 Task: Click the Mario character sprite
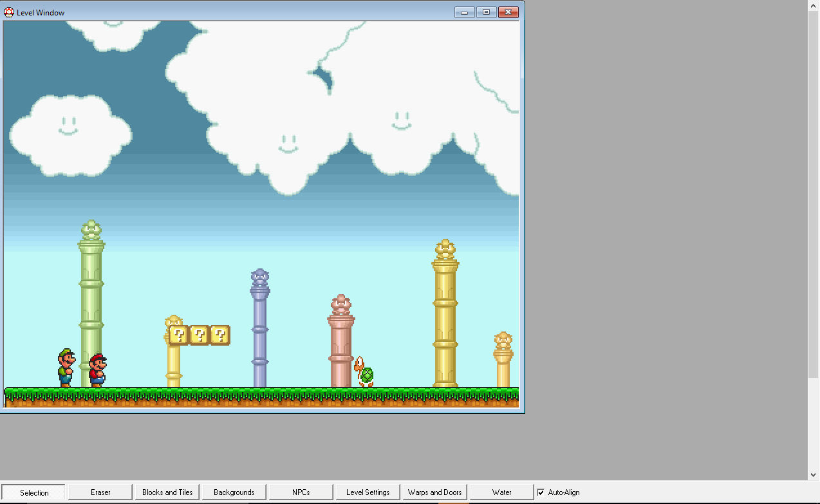[x=97, y=370]
